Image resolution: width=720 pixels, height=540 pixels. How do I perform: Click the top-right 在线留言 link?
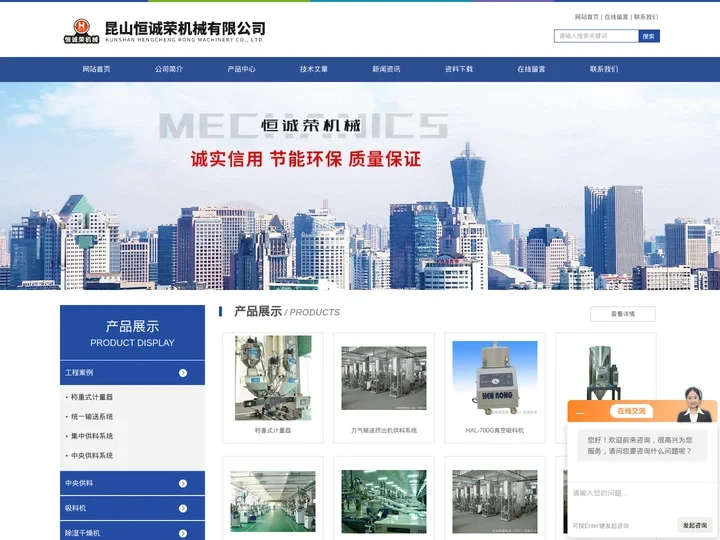coord(616,17)
